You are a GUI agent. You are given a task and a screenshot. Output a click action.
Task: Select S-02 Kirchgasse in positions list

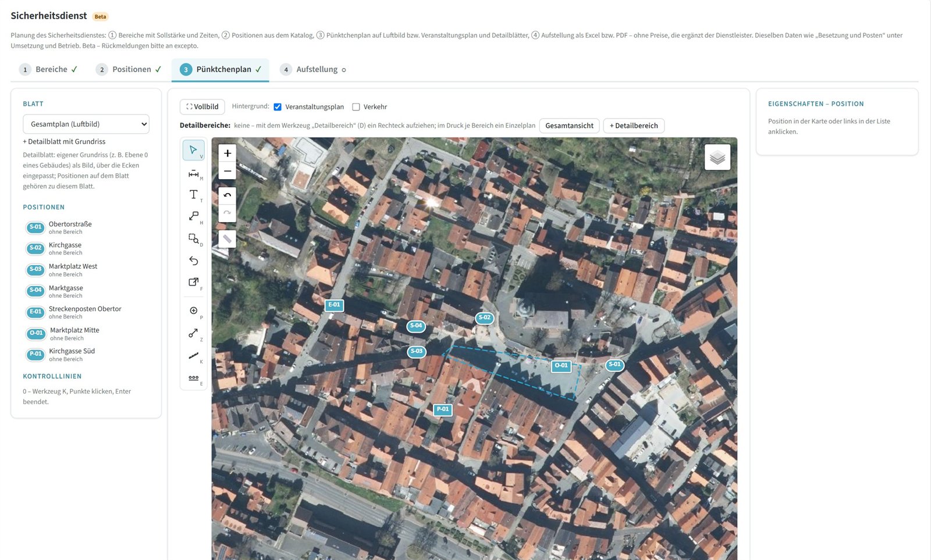[86, 248]
